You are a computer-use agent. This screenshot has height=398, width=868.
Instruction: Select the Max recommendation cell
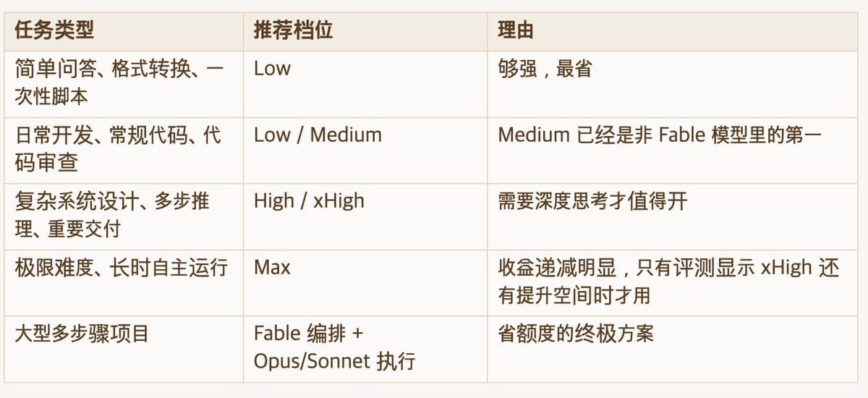[365, 283]
